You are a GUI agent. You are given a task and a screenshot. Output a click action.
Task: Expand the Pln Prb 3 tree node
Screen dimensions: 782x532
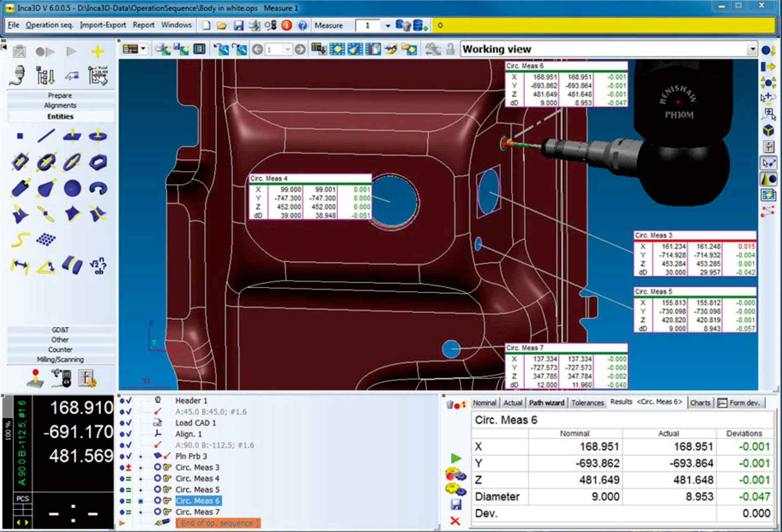(141, 457)
